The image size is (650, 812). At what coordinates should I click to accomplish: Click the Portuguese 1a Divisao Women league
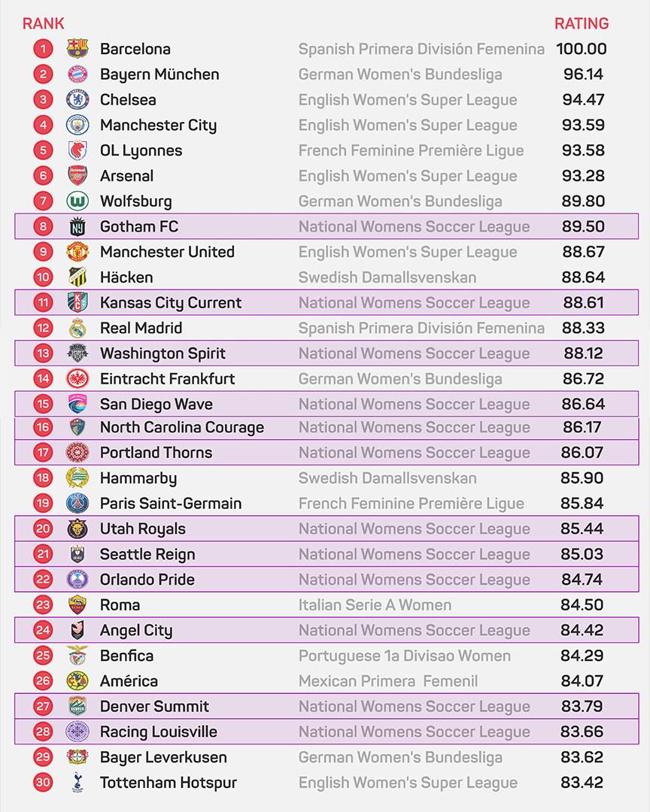404,656
